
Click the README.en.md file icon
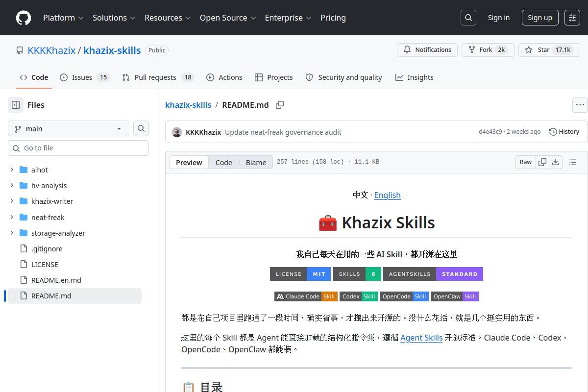point(24,280)
